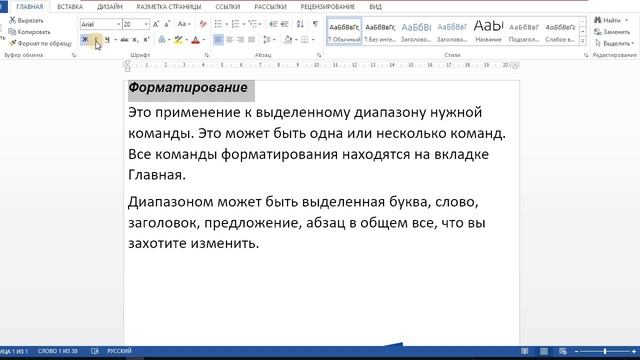Apply multilevel list
This screenshot has height=360, width=640.
(x=252, y=24)
